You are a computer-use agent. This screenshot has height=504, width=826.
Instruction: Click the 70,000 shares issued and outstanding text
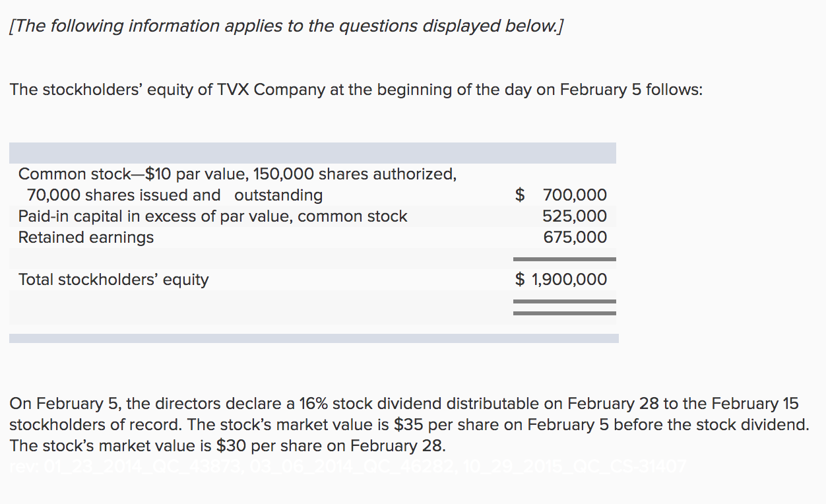pos(175,195)
